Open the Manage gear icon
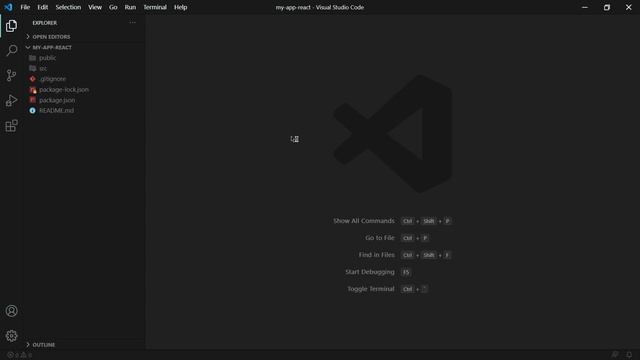Viewport: 640px width, 360px height. point(11,336)
